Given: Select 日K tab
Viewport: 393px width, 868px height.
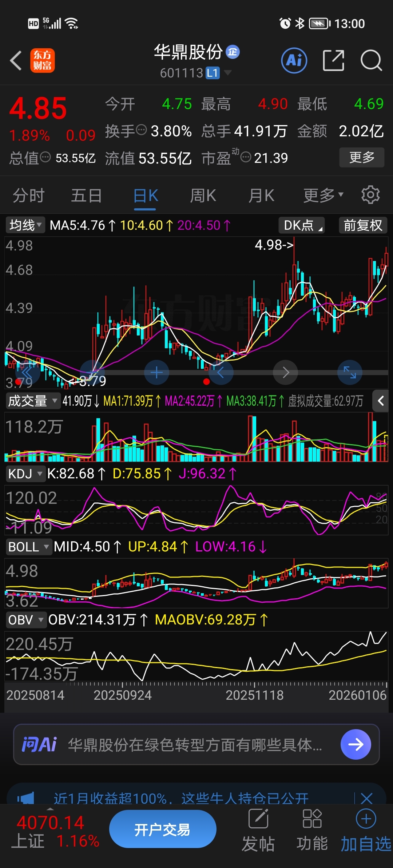Looking at the screenshot, I should tap(145, 195).
